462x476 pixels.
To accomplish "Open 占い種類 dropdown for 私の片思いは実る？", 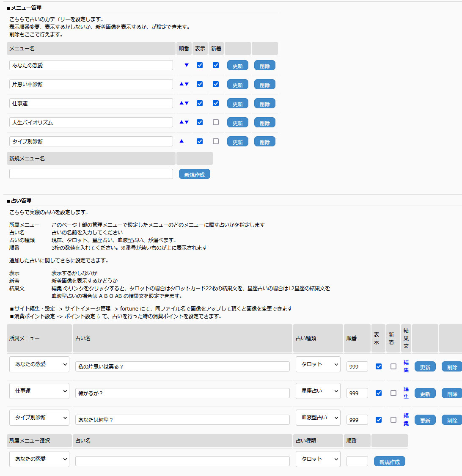I will [318, 364].
